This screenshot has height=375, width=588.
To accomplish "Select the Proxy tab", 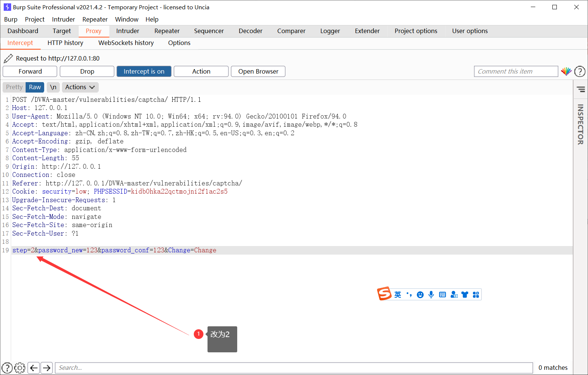I will click(94, 31).
